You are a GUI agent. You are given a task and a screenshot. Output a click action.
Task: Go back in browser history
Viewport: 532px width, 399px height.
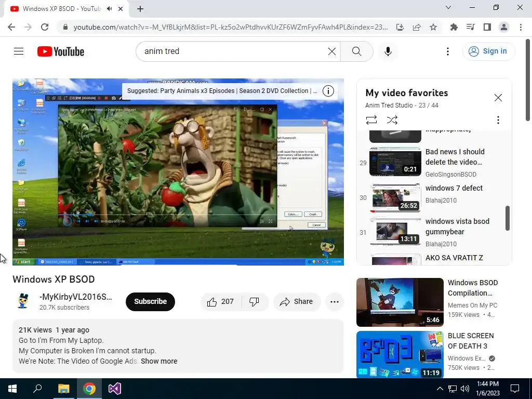pyautogui.click(x=11, y=27)
